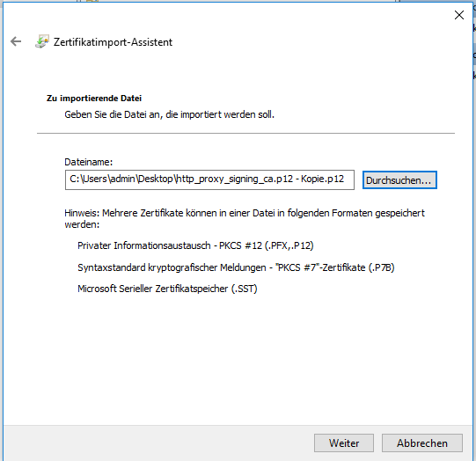
Task: Cancel the import with Abbrechen
Action: click(422, 443)
